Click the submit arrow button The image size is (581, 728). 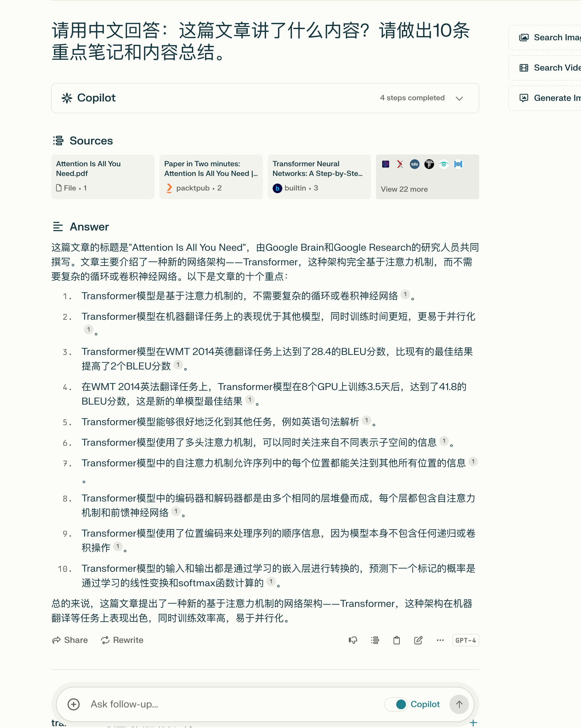[459, 704]
